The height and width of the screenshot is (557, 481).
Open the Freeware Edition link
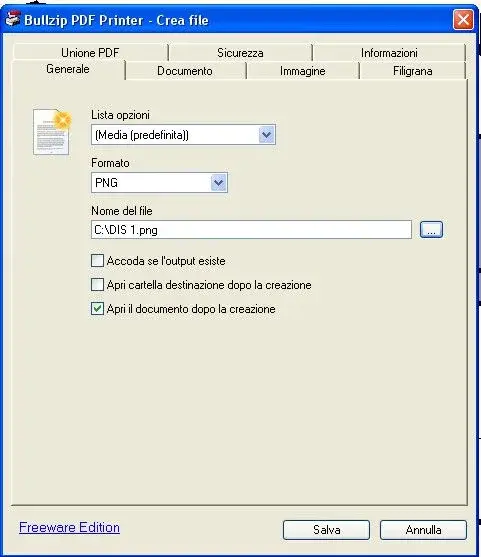pyautogui.click(x=69, y=527)
